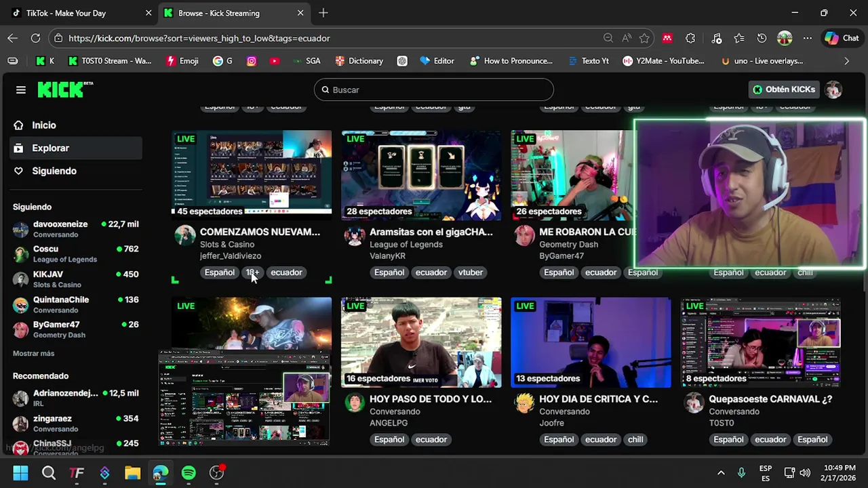Close the TikTok browser tab
Screen dimensions: 868x488
pos(149,13)
